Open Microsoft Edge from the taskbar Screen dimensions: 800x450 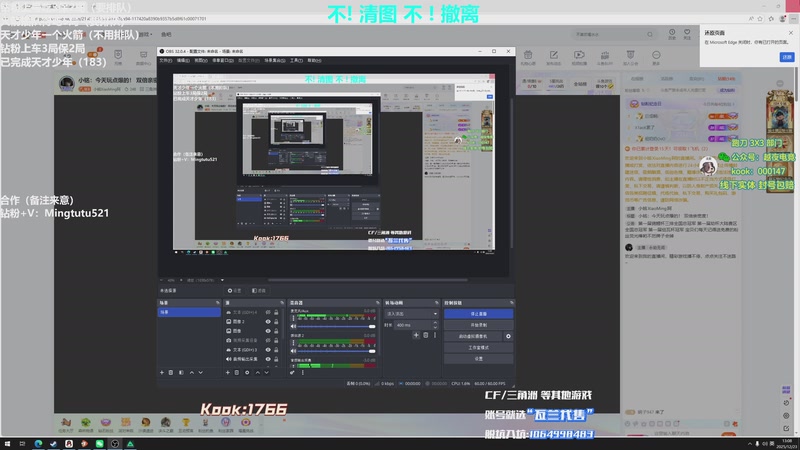coord(38,444)
